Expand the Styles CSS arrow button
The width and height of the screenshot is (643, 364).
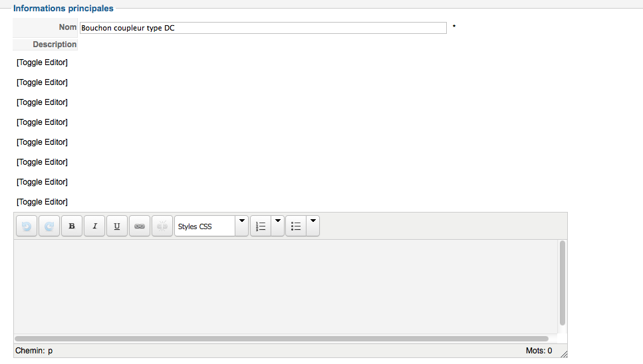click(242, 226)
